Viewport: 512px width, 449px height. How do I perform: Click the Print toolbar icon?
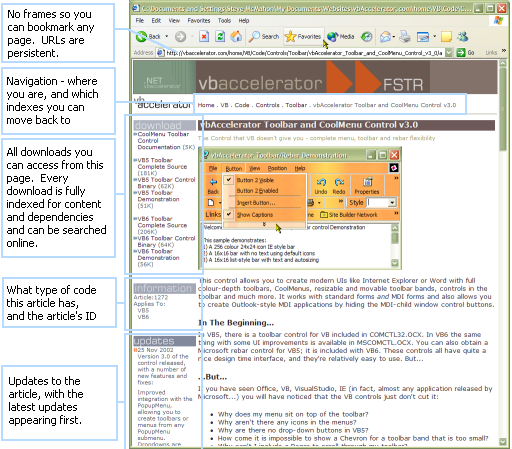(x=405, y=36)
